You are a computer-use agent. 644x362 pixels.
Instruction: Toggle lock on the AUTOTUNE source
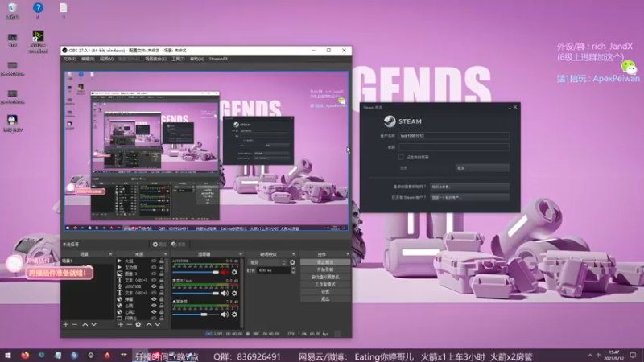pyautogui.click(x=162, y=286)
